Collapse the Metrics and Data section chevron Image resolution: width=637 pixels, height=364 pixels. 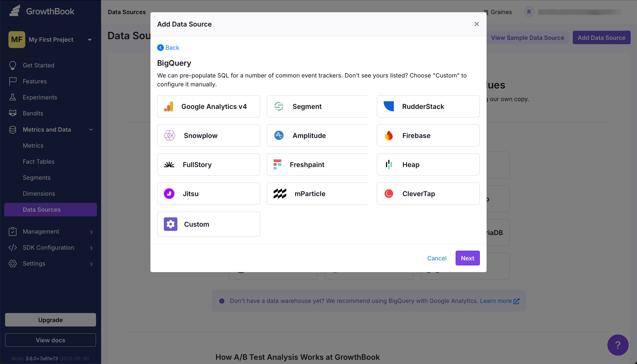91,130
